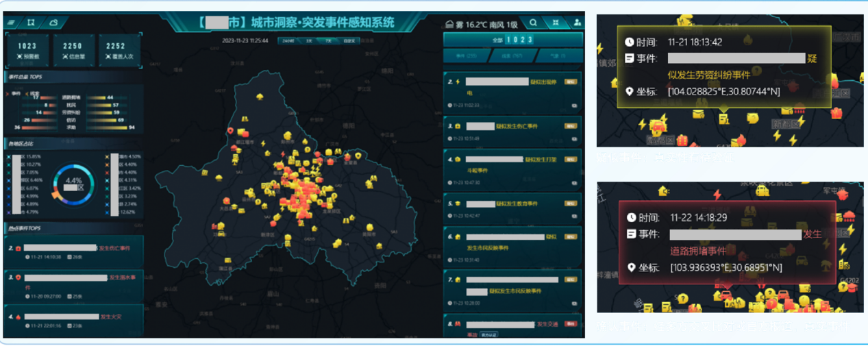Click the red icon on 发生伤亡事件 hot event
Image resolution: width=868 pixels, height=346 pixels.
[x=18, y=248]
